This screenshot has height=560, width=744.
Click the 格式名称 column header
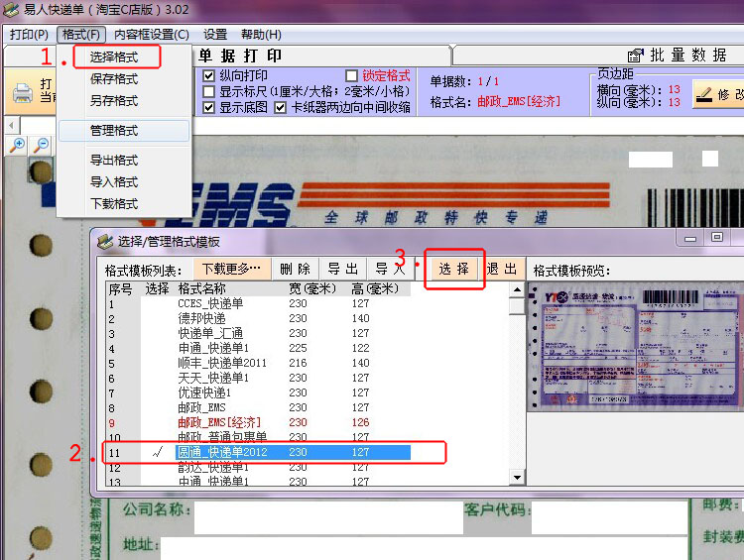[201, 288]
